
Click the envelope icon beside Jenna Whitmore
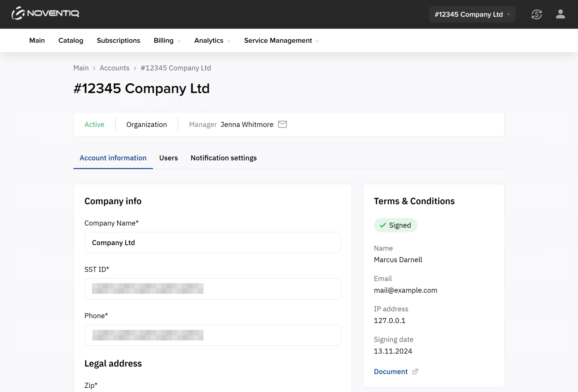point(282,125)
